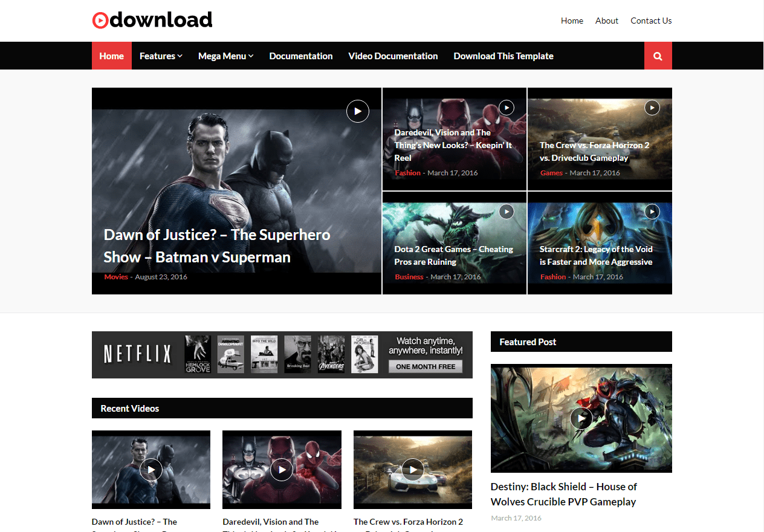This screenshot has width=764, height=532.
Task: Click the Business category tag
Action: [x=409, y=277]
